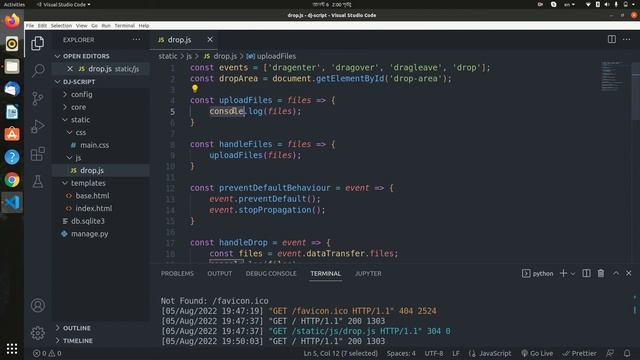Screen dimensions: 640x360
Task: Maximize the panel size chevron
Action: tap(616, 273)
